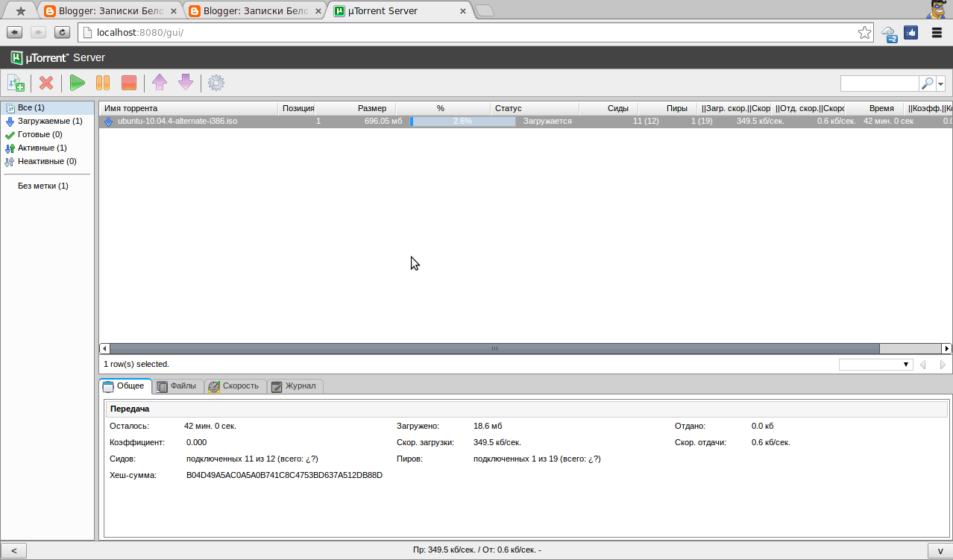Reload the page in the browser

pyautogui.click(x=63, y=32)
